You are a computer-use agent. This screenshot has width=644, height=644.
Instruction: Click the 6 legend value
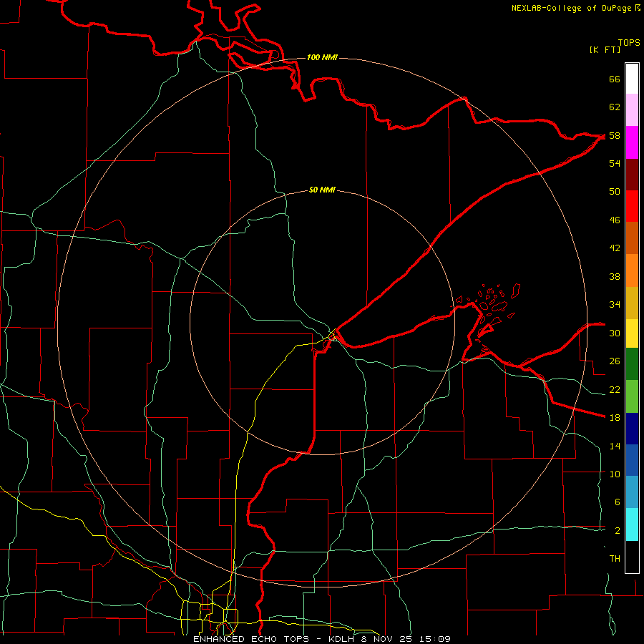pos(618,502)
